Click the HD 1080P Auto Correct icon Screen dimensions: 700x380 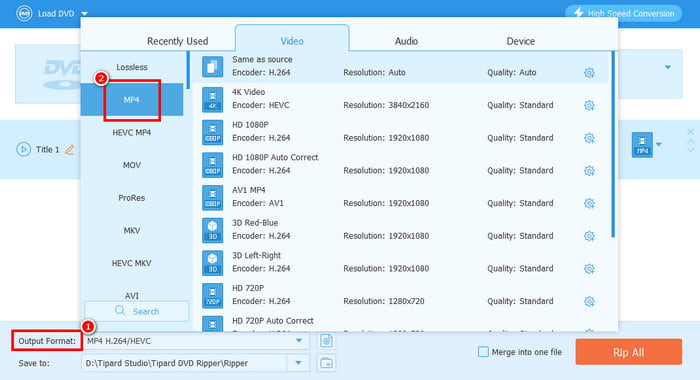click(x=212, y=164)
